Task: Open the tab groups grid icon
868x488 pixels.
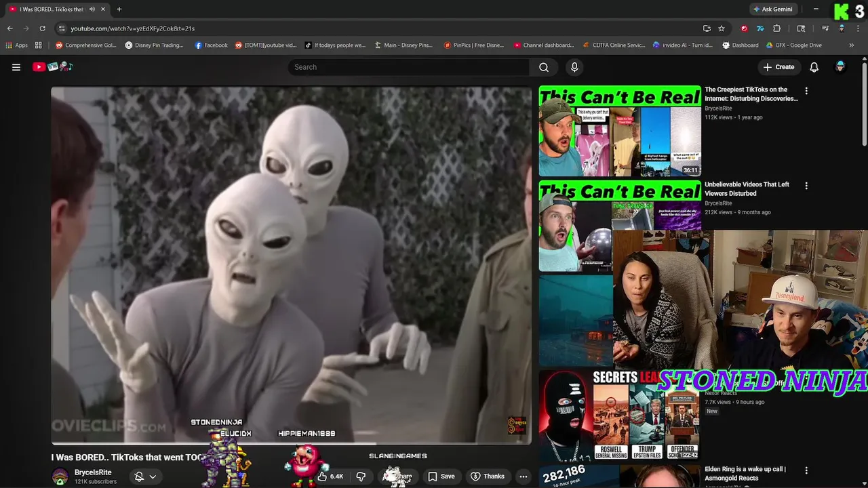Action: click(x=38, y=45)
